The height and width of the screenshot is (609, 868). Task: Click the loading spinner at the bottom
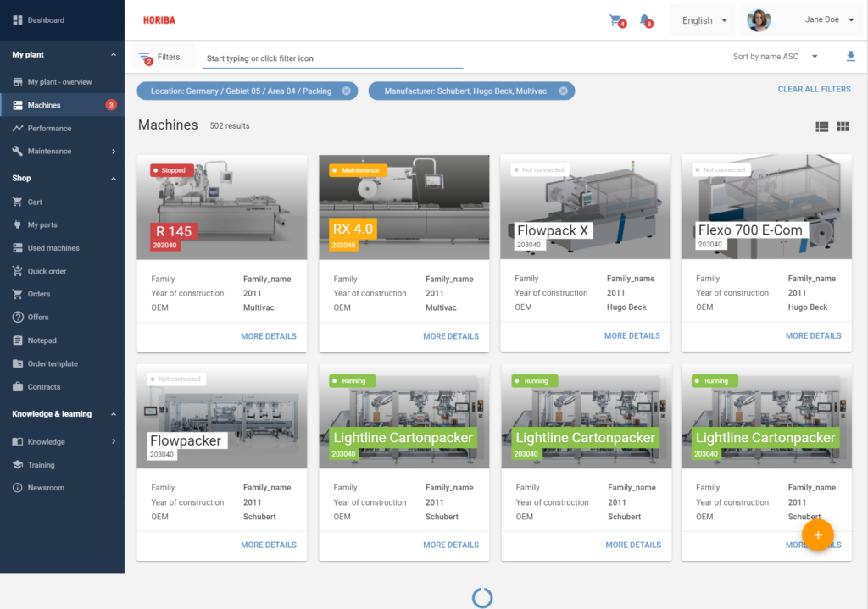pyautogui.click(x=482, y=597)
